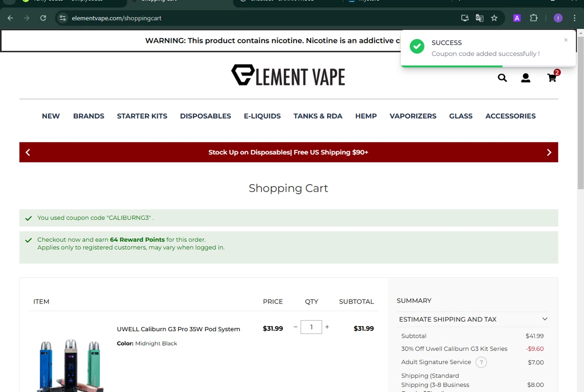
Task: Translate this page icon
Action: (480, 18)
